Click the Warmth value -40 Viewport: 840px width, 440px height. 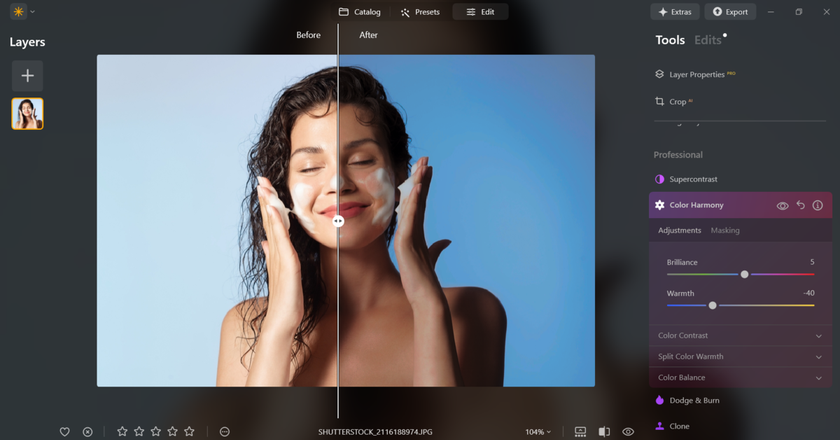(809, 293)
